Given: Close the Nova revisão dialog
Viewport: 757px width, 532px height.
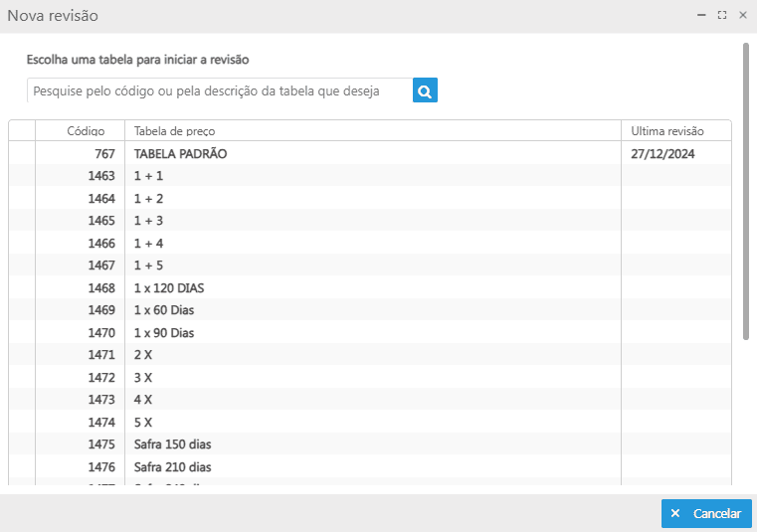Looking at the screenshot, I should [743, 16].
